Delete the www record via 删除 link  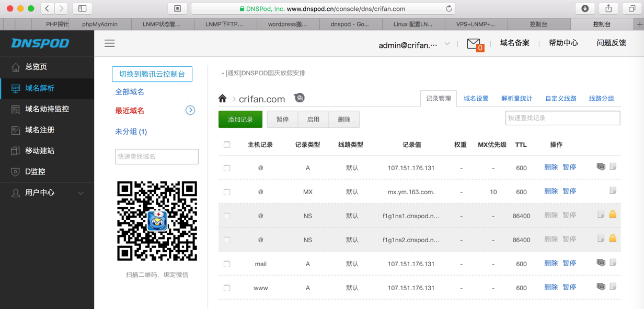pyautogui.click(x=551, y=287)
